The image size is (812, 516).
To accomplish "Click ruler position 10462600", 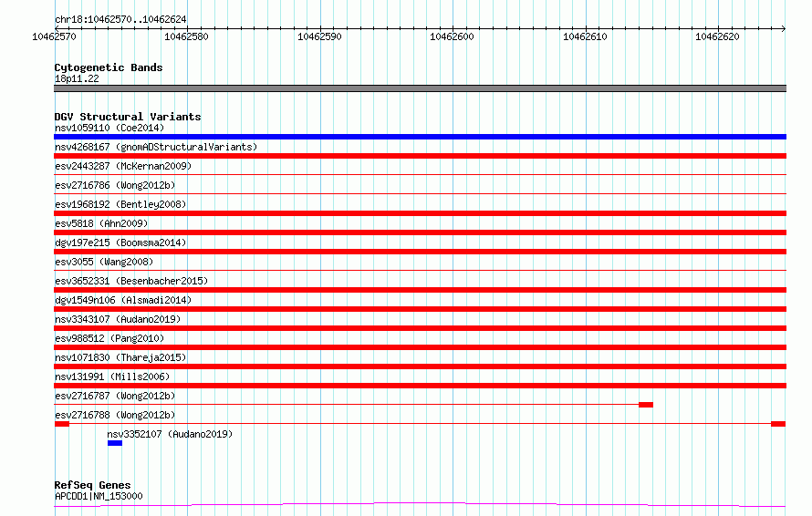I will [x=453, y=36].
